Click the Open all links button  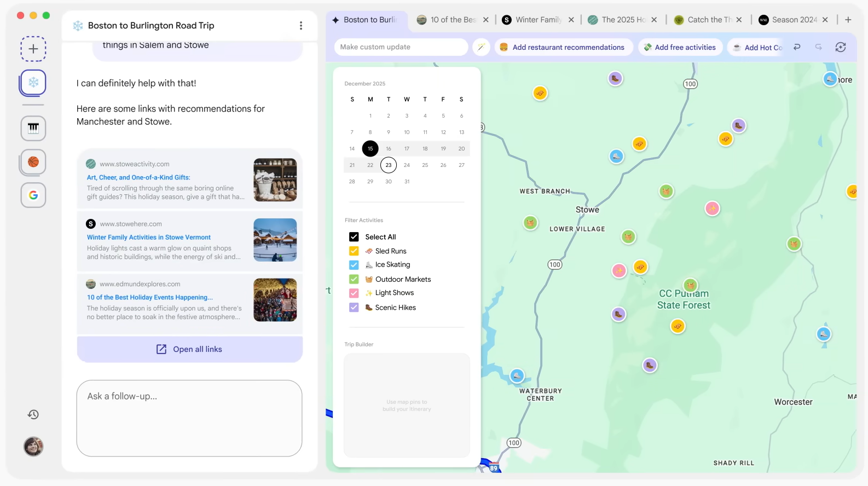tap(189, 349)
